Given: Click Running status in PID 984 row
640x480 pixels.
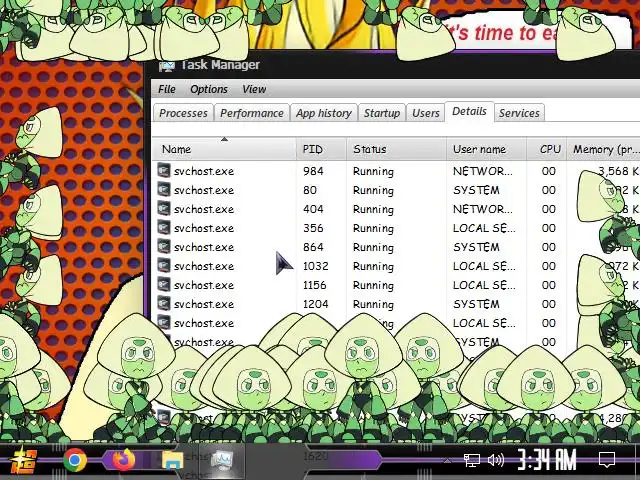Looking at the screenshot, I should pos(373,171).
